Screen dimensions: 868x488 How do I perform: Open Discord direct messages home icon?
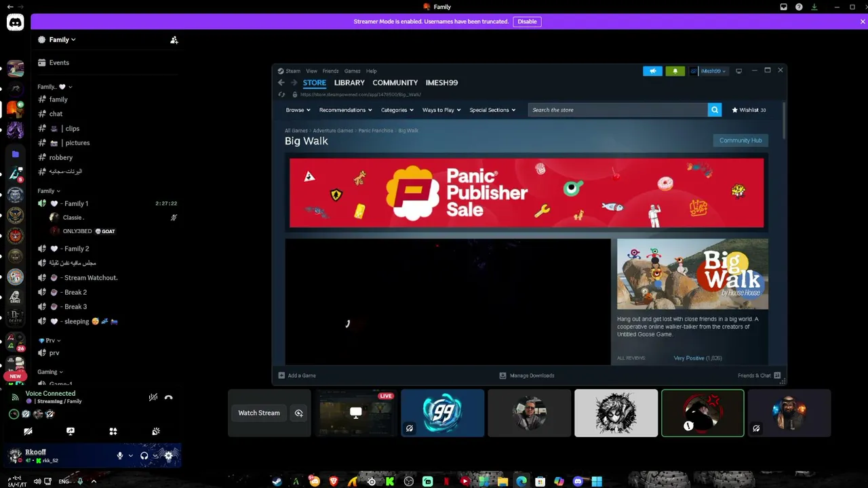tap(15, 22)
